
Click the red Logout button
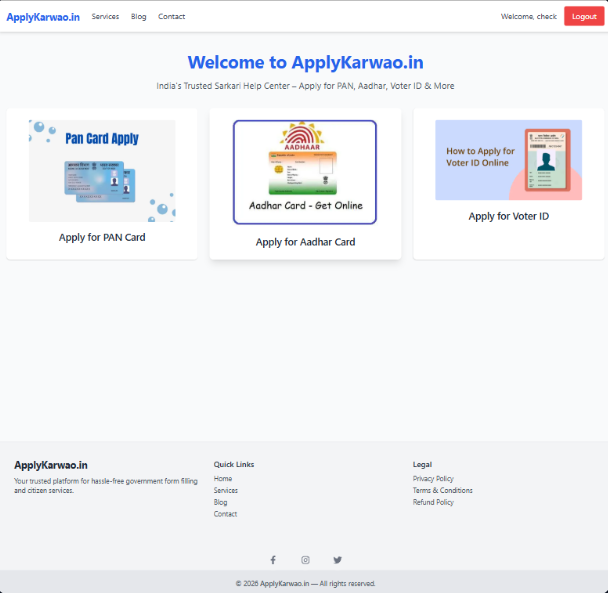pyautogui.click(x=584, y=16)
